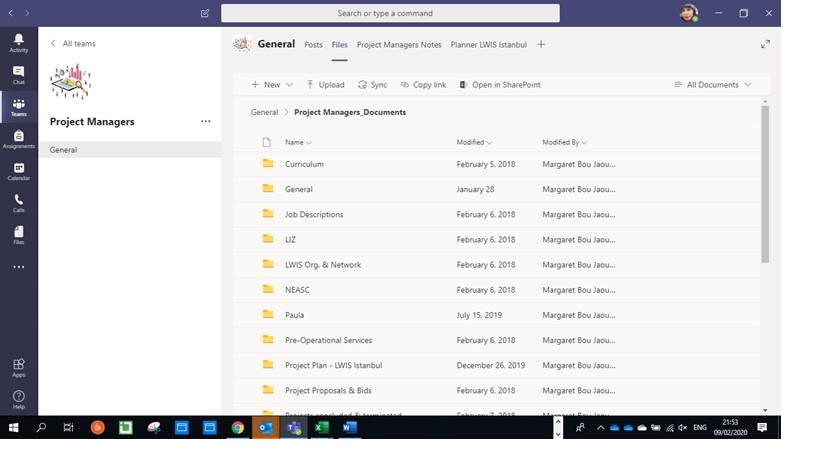819x460 pixels.
Task: Click in the search command box
Action: tap(390, 13)
